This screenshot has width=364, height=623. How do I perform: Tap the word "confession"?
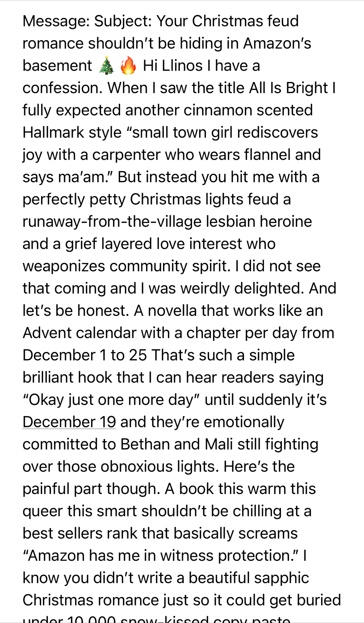pos(62,88)
